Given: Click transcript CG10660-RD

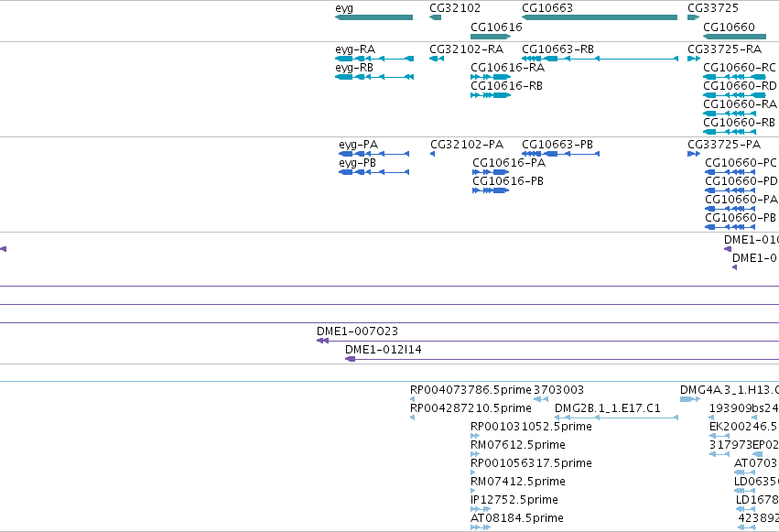Looking at the screenshot, I should 740,86.
